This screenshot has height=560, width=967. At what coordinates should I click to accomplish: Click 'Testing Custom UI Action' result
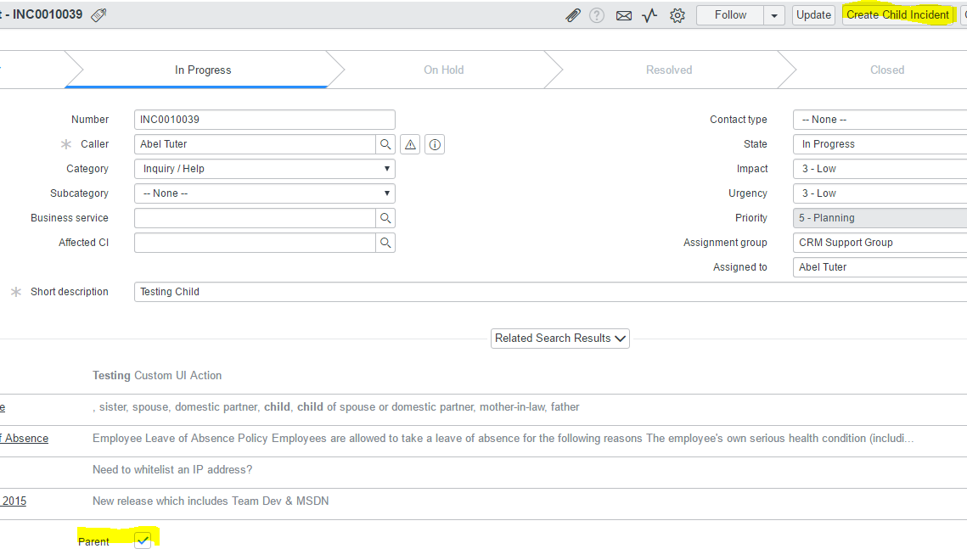[157, 375]
